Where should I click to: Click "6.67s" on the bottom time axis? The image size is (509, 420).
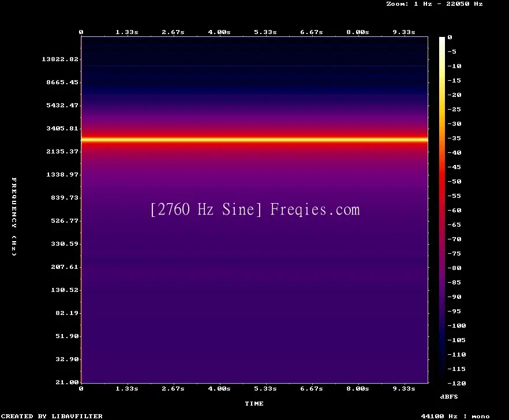[x=311, y=388]
